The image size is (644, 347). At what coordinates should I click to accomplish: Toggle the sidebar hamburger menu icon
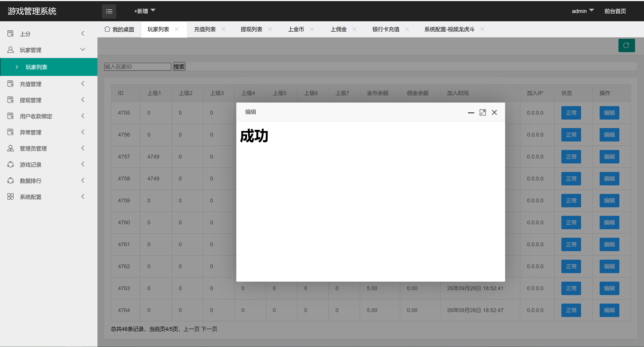tap(109, 11)
